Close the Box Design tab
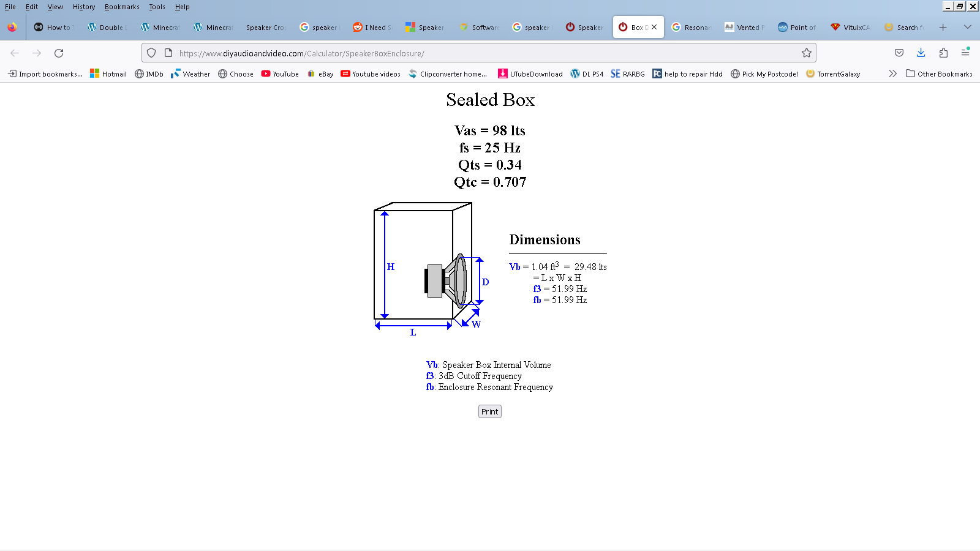The height and width of the screenshot is (551, 980). [654, 27]
